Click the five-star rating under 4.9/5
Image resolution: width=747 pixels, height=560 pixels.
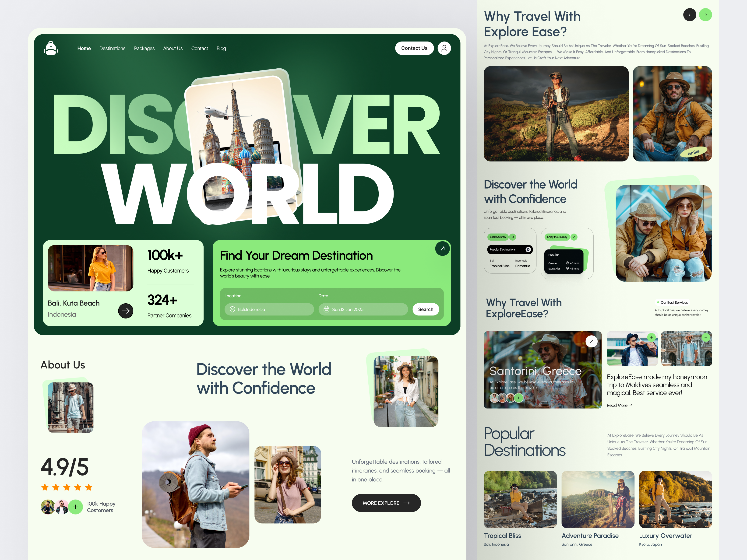pos(66,487)
